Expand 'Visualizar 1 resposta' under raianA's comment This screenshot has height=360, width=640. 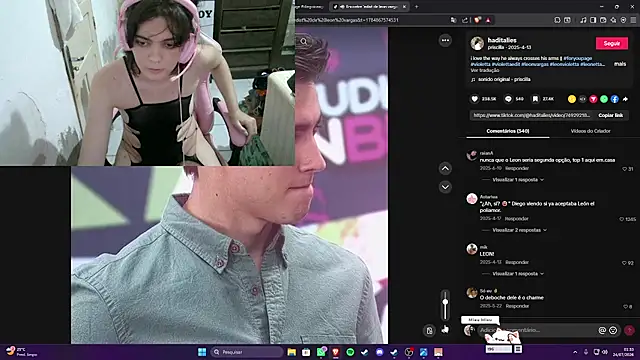coord(518,180)
